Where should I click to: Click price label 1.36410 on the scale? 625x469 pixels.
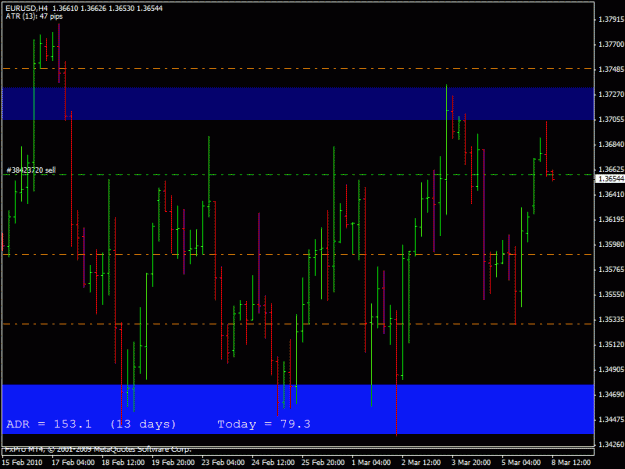[x=611, y=194]
